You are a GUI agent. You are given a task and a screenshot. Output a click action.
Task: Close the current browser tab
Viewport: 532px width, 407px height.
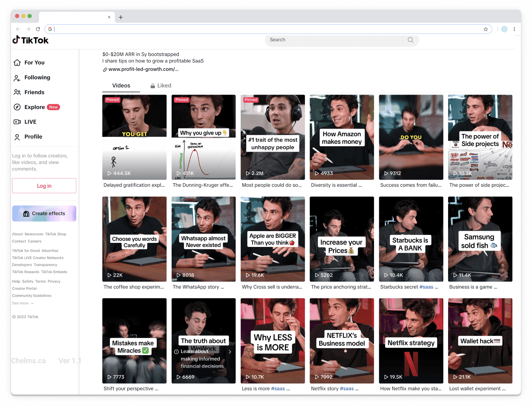pos(109,17)
